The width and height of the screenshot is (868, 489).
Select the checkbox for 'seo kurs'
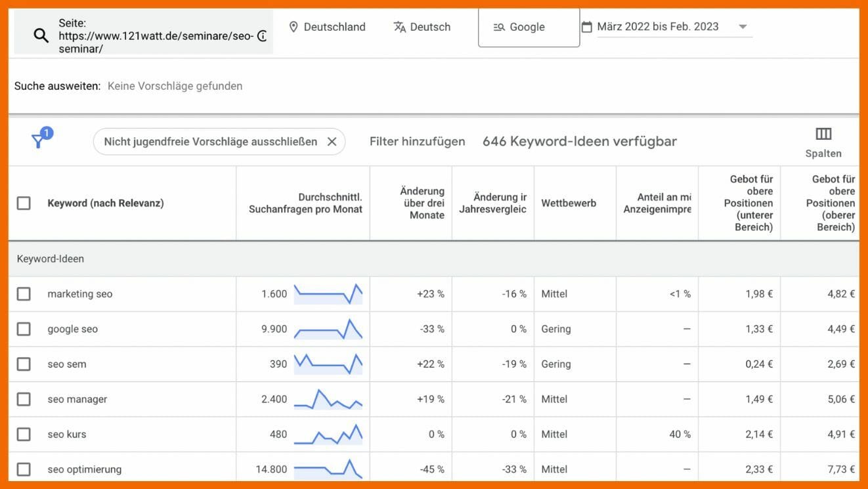24,434
